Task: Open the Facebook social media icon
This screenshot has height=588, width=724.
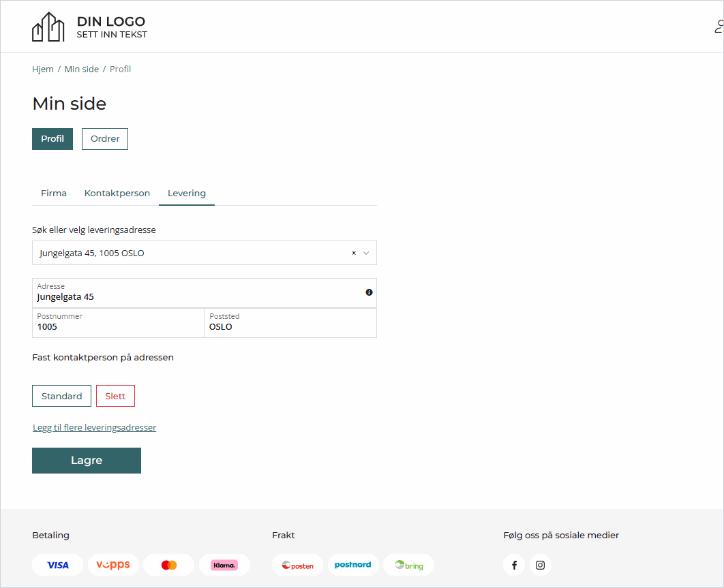Action: 514,565
